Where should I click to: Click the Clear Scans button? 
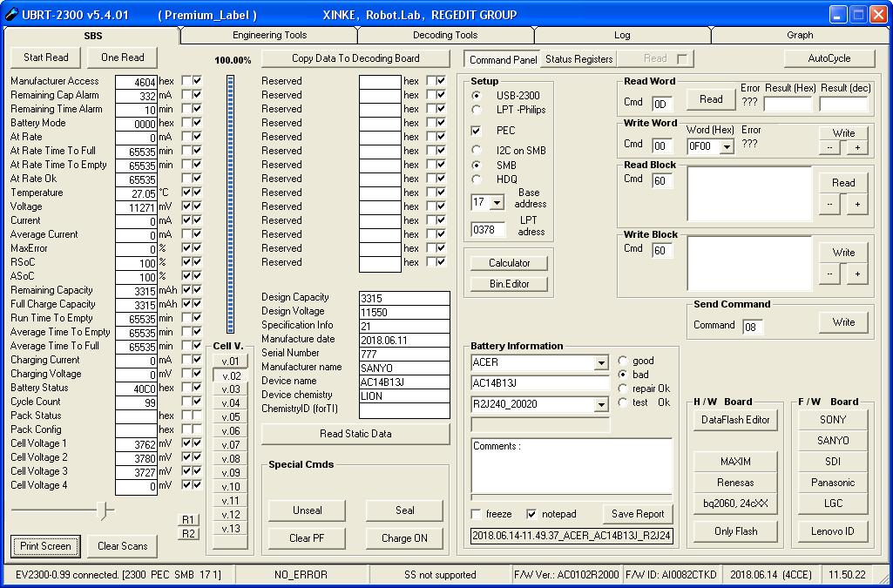pos(123,546)
